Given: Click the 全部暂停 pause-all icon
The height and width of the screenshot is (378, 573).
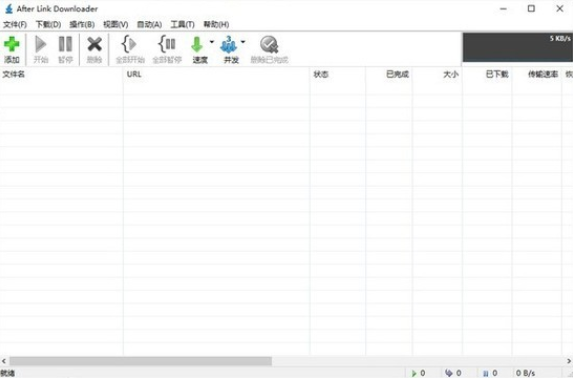Looking at the screenshot, I should [x=167, y=44].
